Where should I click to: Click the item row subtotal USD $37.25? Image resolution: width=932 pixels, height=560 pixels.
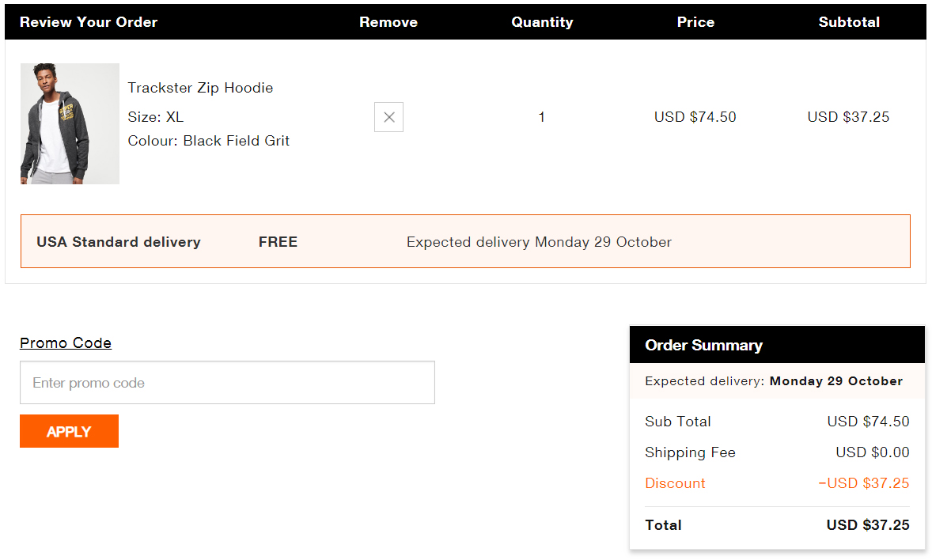click(848, 117)
